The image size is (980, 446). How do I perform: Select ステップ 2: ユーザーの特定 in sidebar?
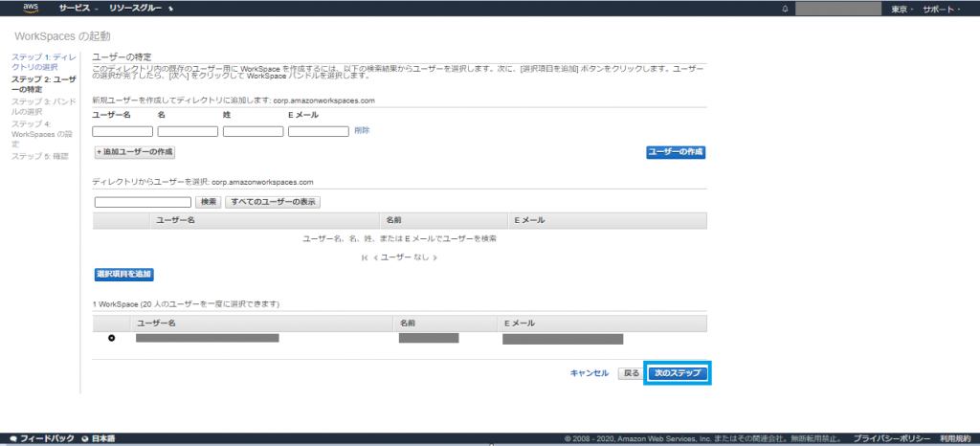(x=44, y=84)
